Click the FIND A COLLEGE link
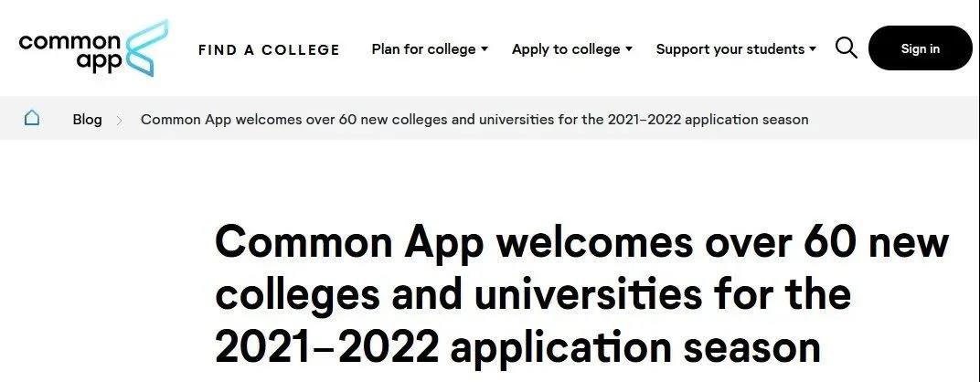The height and width of the screenshot is (382, 980). [269, 50]
